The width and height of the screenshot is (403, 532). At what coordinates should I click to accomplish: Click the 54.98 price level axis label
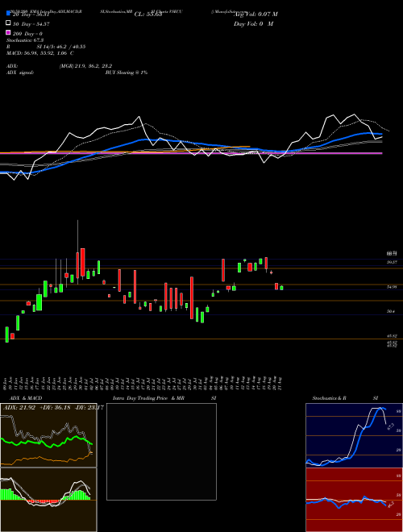(x=392, y=287)
